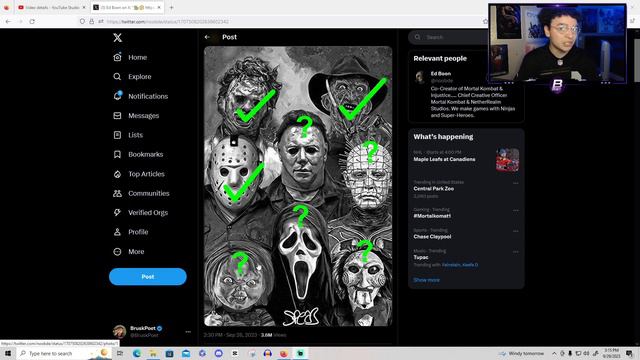Click the browser forward arrow
Image resolution: width=640 pixels, height=360 pixels.
coord(20,21)
